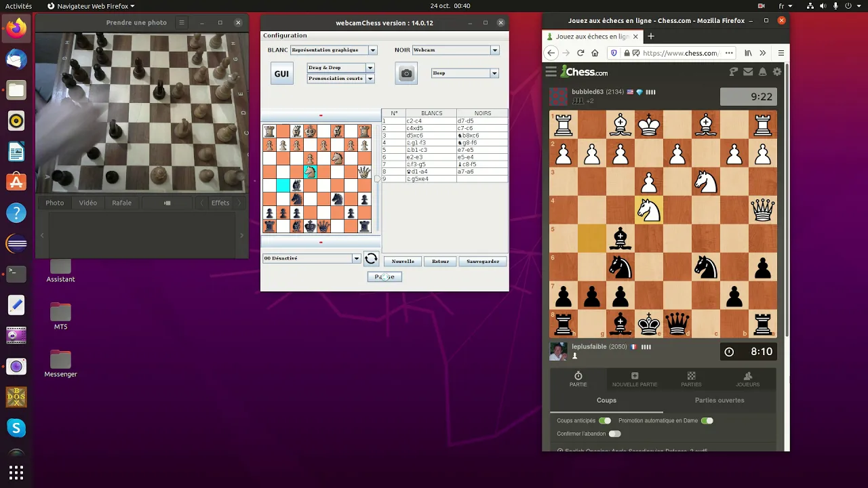Screen dimensions: 868x488
Task: Click bubbled63 opponent username
Action: [x=587, y=91]
